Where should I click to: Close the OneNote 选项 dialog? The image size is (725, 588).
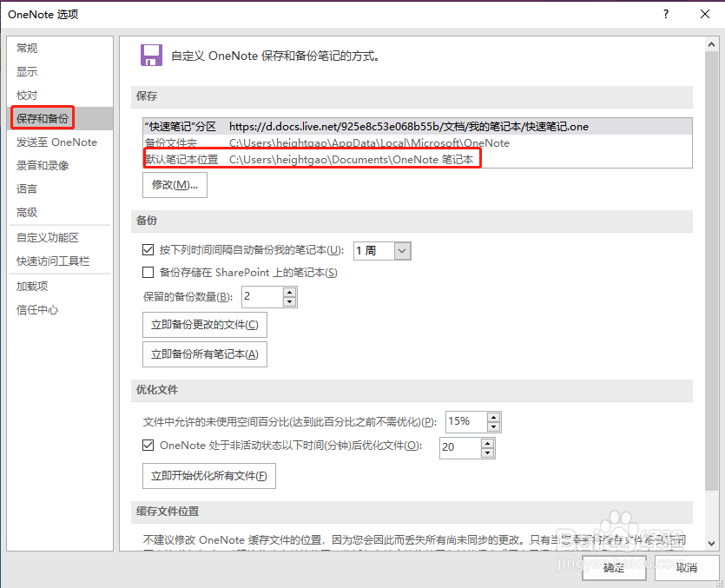(x=705, y=15)
